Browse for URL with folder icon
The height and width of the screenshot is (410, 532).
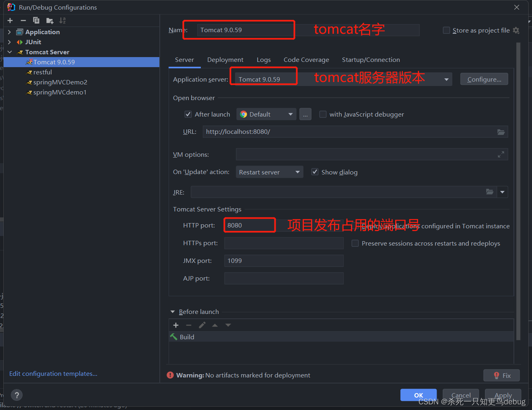tap(501, 132)
